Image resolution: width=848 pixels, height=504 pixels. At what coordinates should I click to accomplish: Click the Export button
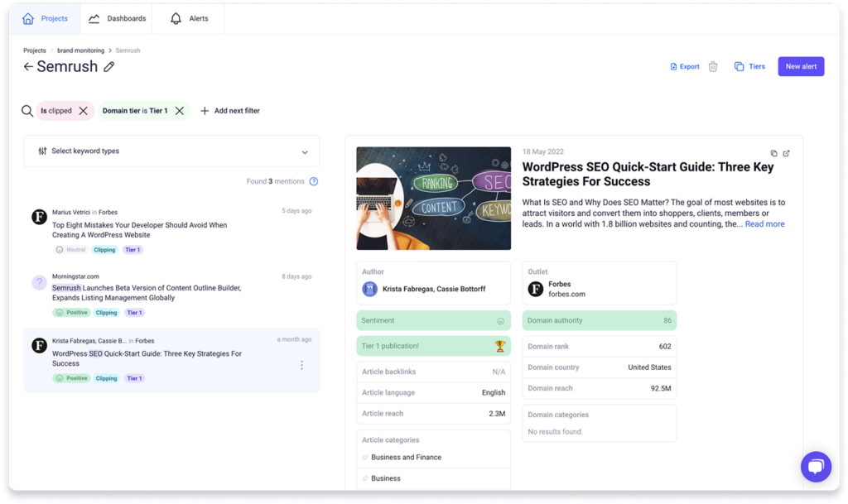pos(685,66)
